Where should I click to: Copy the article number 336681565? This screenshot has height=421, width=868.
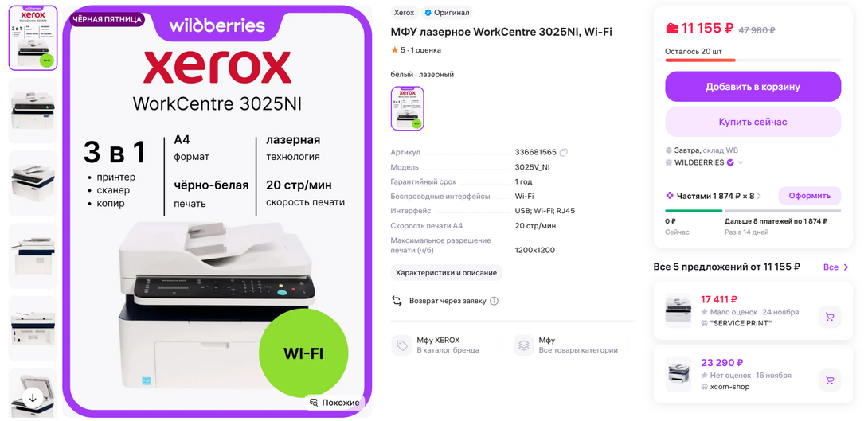pyautogui.click(x=564, y=152)
